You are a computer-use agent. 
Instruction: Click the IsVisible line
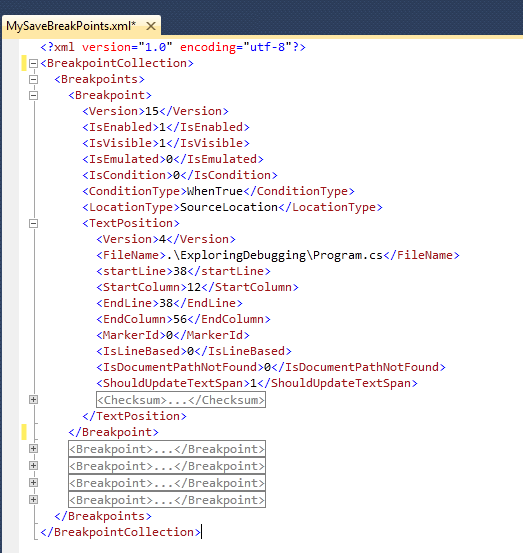[x=166, y=143]
